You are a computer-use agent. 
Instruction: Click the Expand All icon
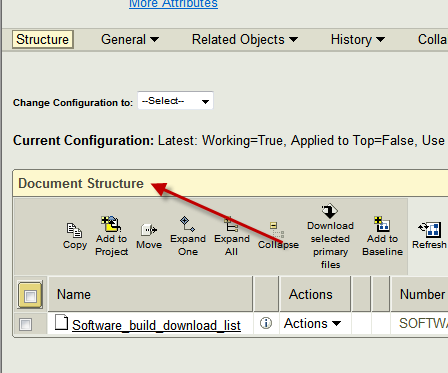tap(231, 224)
